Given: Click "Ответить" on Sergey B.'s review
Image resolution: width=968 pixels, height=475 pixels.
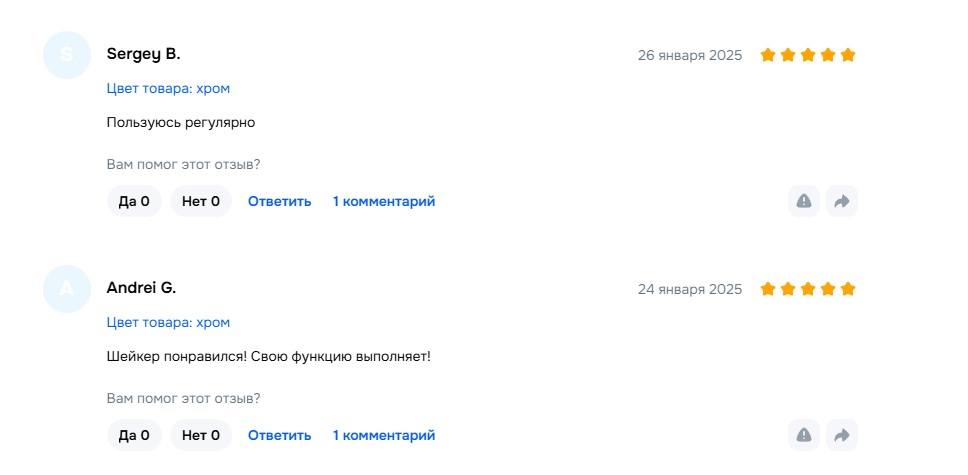Looking at the screenshot, I should tap(280, 201).
